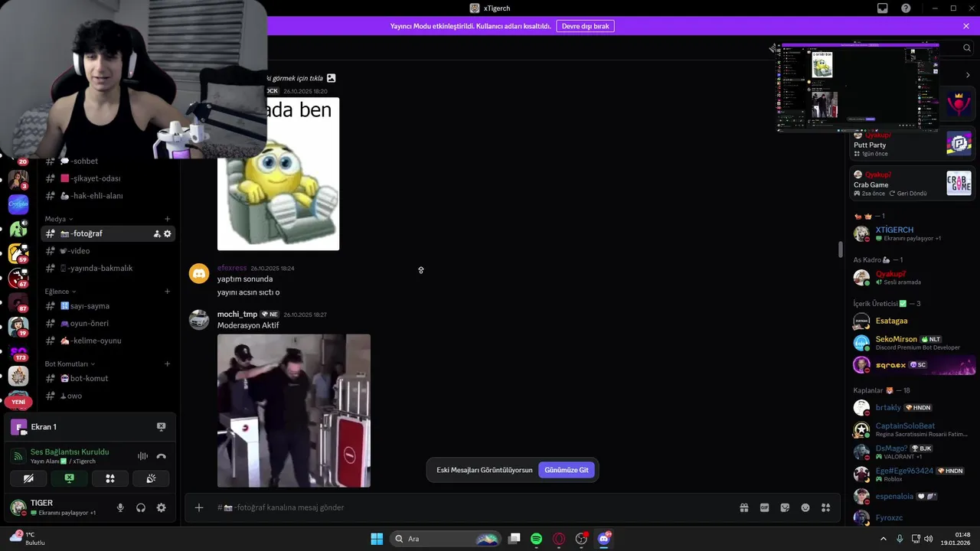This screenshot has width=980, height=551.
Task: Dismiss the streamer mode banner
Action: click(966, 26)
